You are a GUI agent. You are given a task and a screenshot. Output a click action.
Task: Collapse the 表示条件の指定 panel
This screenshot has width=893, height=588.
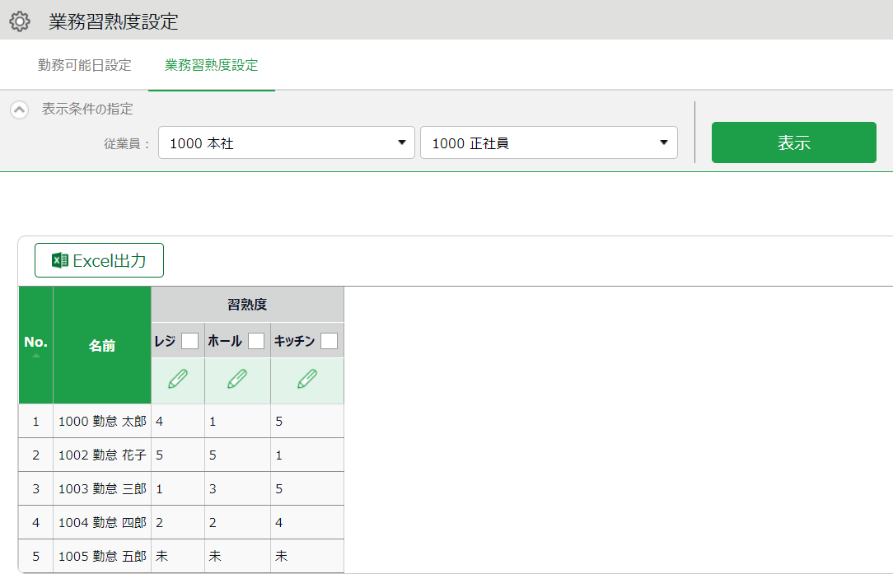tap(20, 110)
